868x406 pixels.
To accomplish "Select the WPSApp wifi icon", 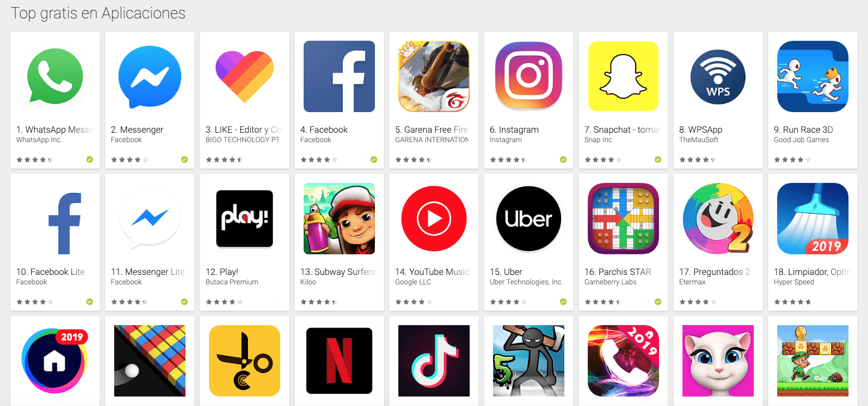I will coord(718,76).
